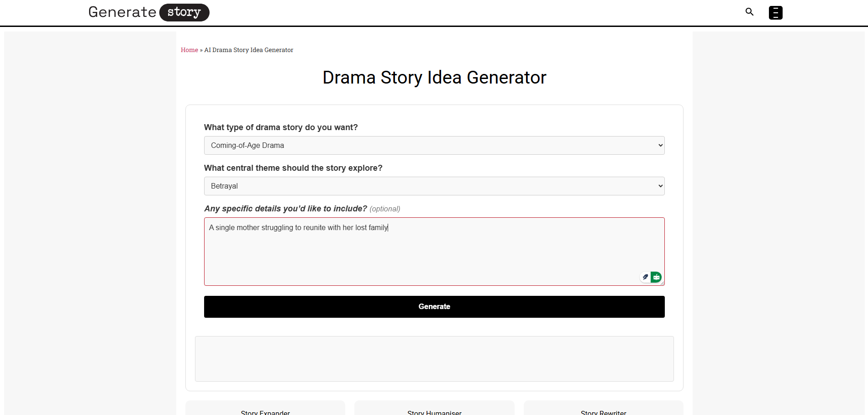Viewport: 868px width, 415px height.
Task: Click the chevron beside Coming-of-Age Drama
Action: coord(659,145)
